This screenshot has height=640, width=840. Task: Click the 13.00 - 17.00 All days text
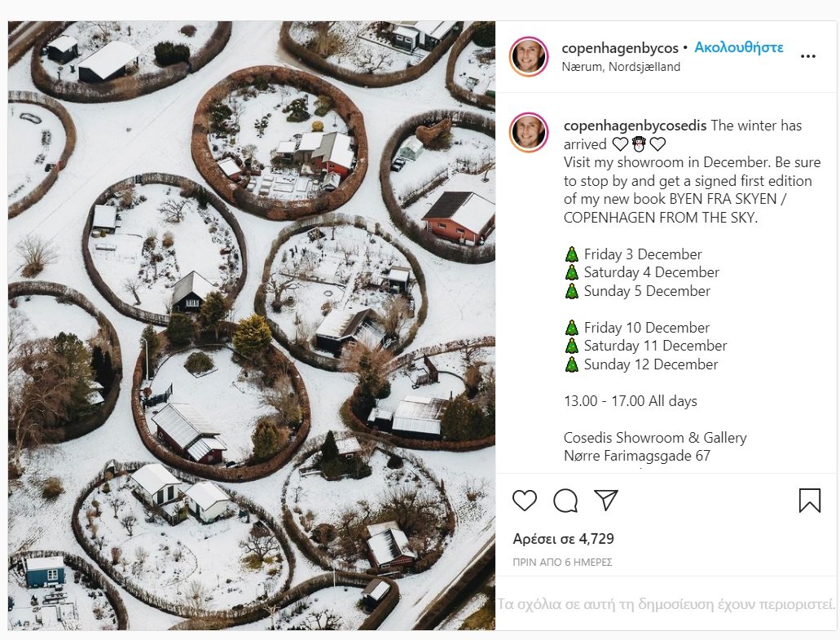point(630,401)
